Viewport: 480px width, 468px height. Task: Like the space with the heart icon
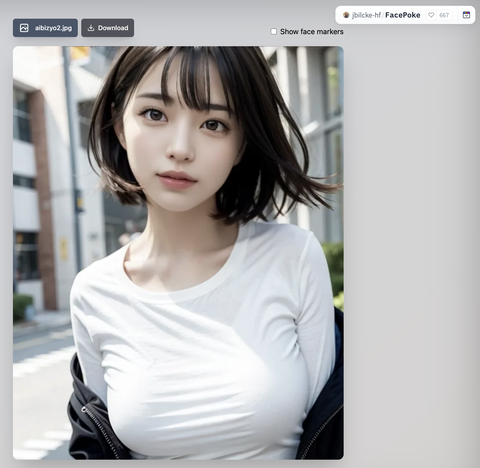[431, 15]
